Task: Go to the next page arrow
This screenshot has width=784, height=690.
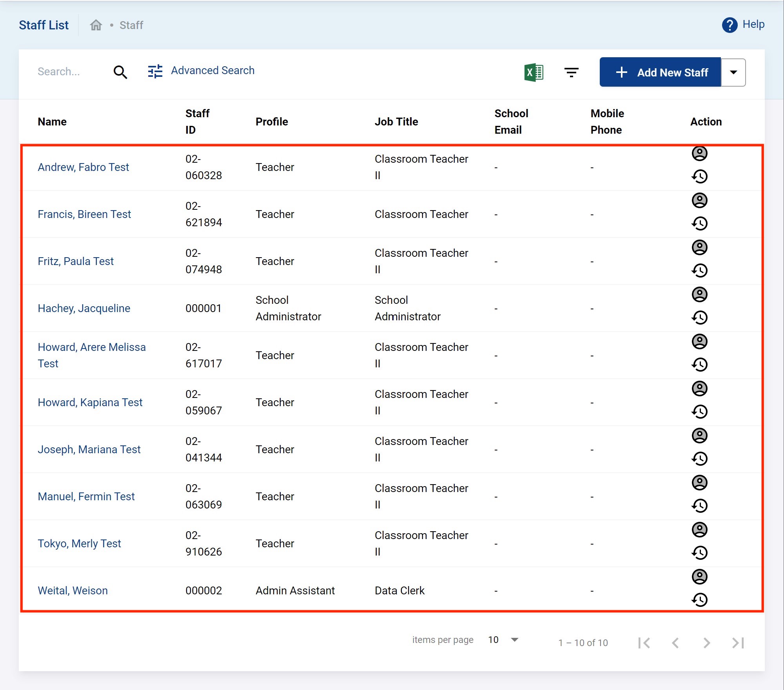Action: pos(706,643)
